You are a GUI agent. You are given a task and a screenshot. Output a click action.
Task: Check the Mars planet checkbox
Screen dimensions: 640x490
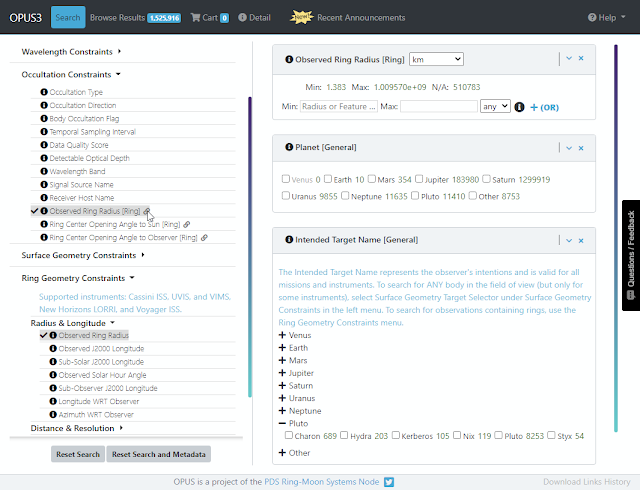tap(371, 179)
